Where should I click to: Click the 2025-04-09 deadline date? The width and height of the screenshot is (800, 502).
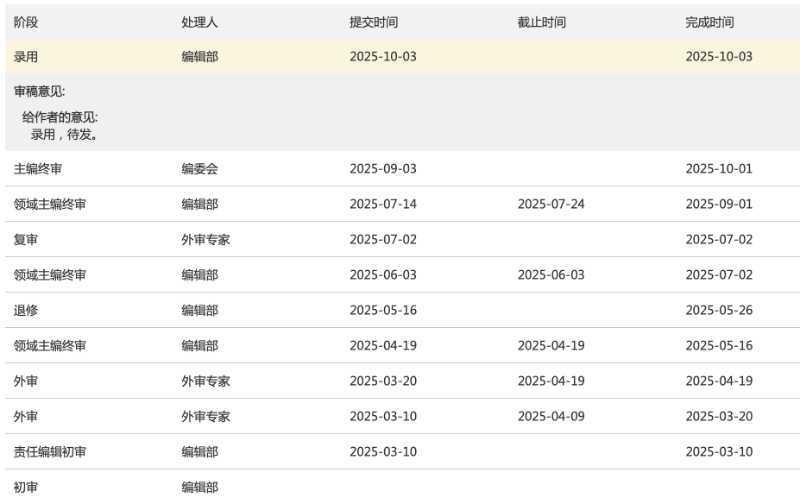click(551, 416)
